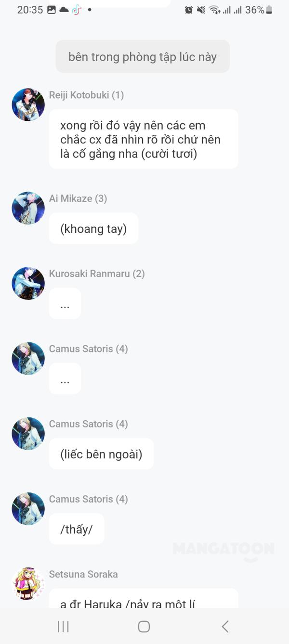
Task: Tap the gallery image notification icon
Action: click(52, 10)
